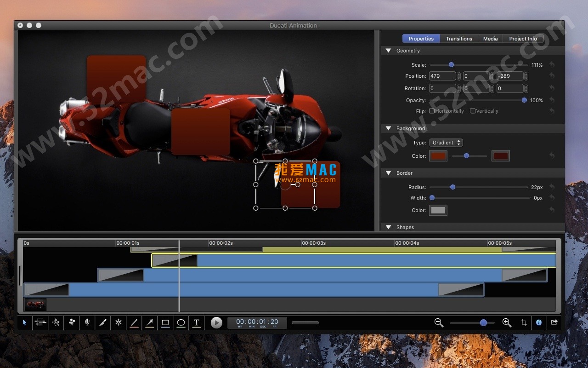Select the text tool
Screen dimensions: 588x368
tap(197, 323)
